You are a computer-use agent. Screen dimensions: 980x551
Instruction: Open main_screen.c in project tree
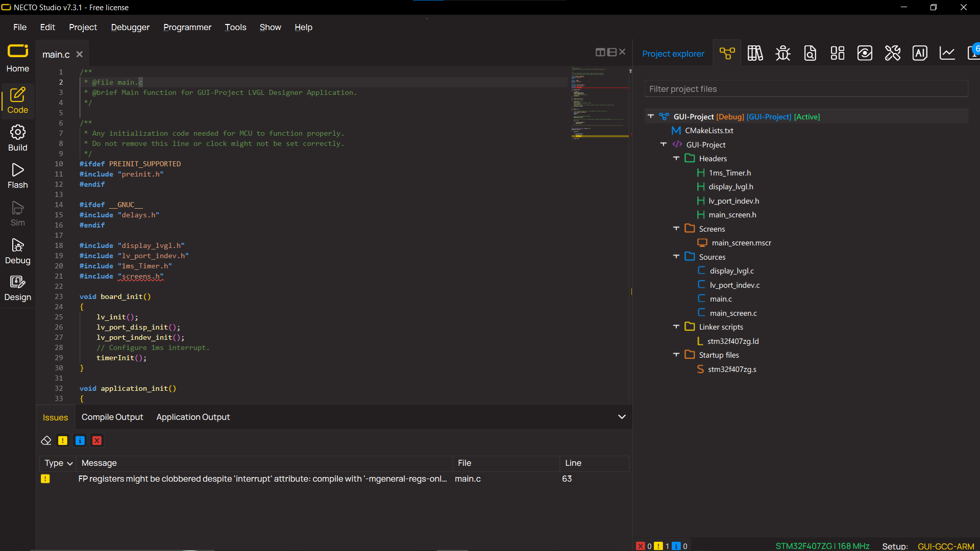tap(733, 313)
